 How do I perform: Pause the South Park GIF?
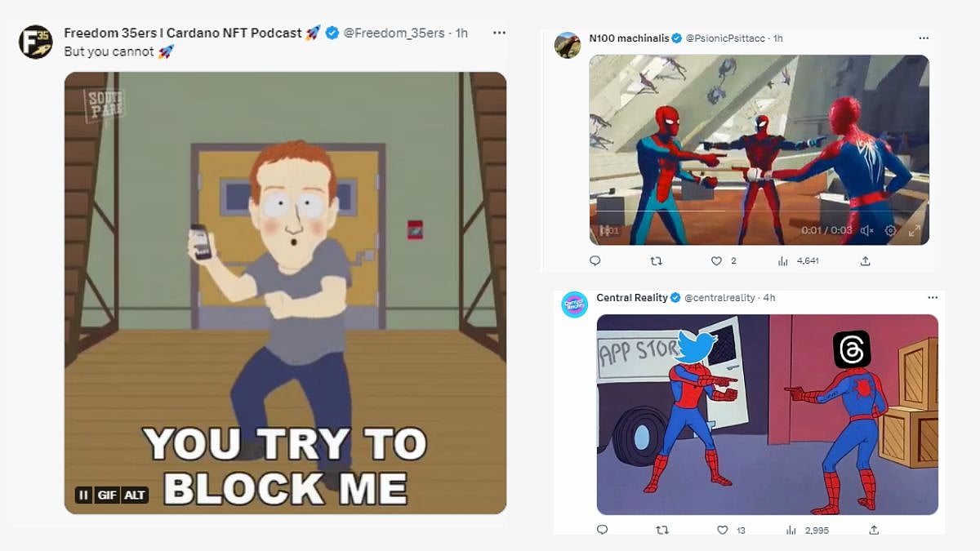coord(83,495)
